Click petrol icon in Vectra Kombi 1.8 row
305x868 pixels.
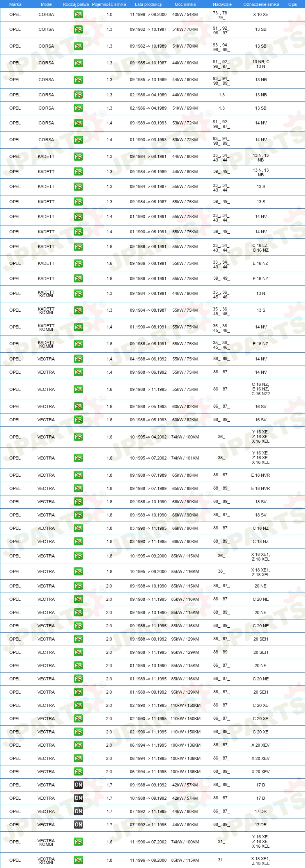[x=78, y=860]
